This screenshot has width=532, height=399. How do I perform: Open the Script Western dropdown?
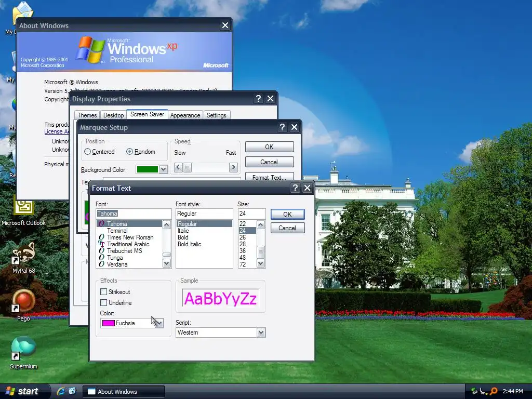[x=261, y=332]
